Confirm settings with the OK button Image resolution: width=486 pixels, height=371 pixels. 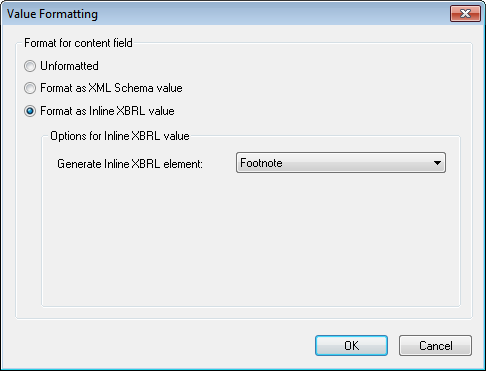tap(351, 346)
